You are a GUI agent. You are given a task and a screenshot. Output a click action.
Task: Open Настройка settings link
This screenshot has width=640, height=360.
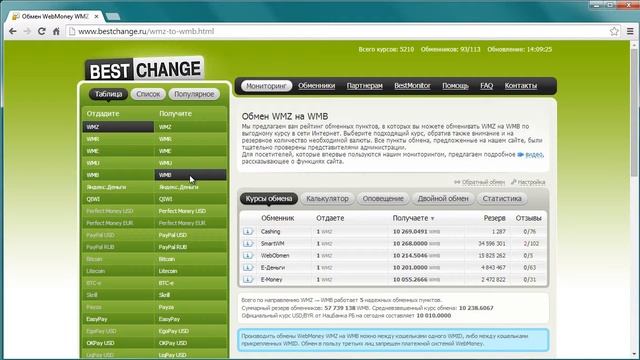point(528,182)
